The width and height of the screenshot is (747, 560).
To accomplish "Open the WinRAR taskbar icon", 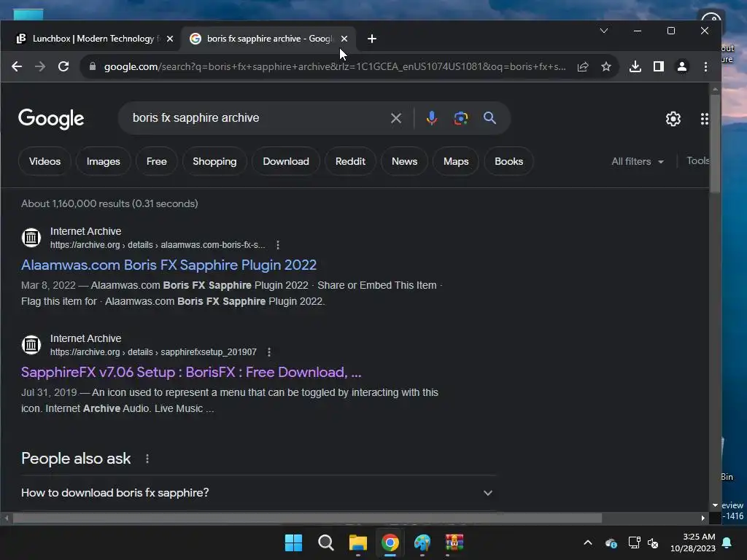I will click(454, 542).
